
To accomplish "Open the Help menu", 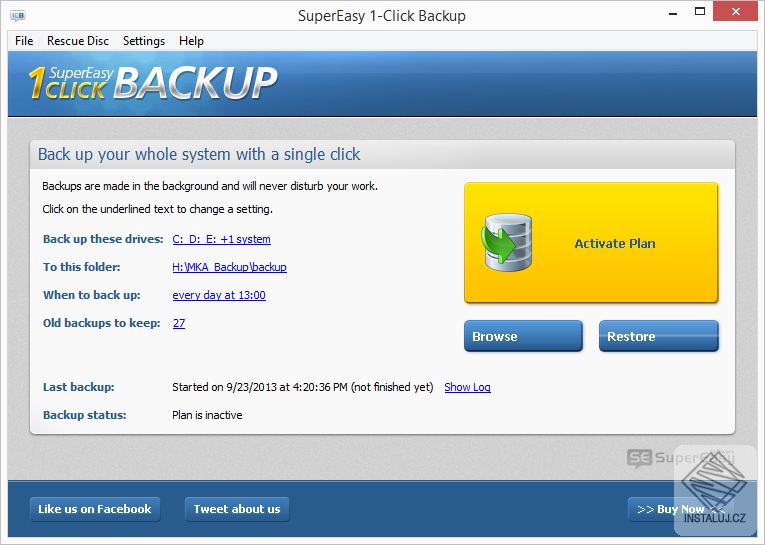I will click(191, 41).
